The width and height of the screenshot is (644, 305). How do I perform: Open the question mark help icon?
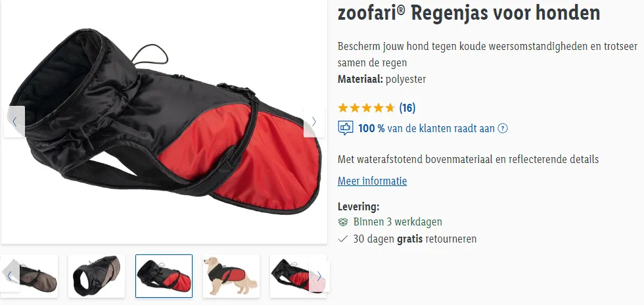(503, 129)
